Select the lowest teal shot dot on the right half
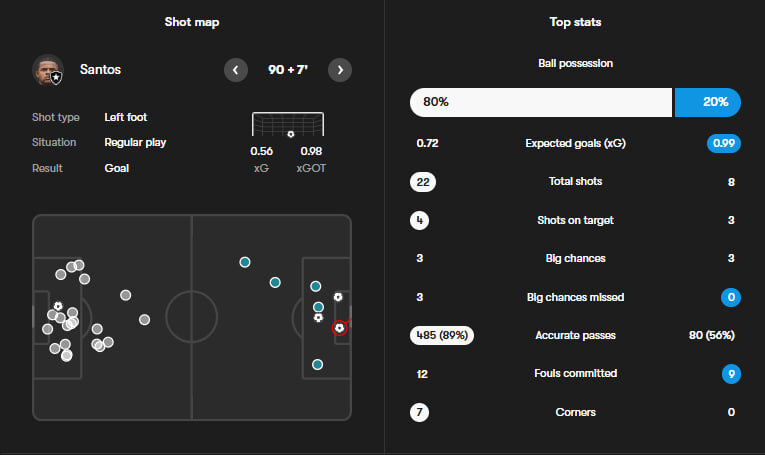Image resolution: width=765 pixels, height=455 pixels. coord(317,364)
